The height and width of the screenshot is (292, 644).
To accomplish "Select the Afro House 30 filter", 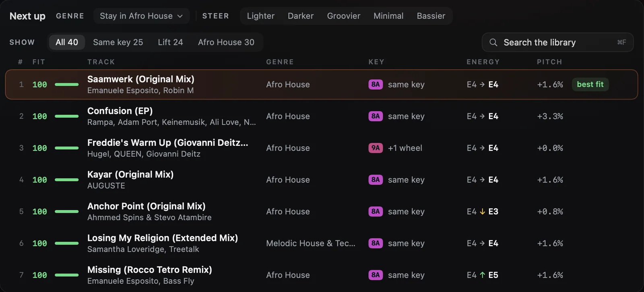I will tap(226, 42).
